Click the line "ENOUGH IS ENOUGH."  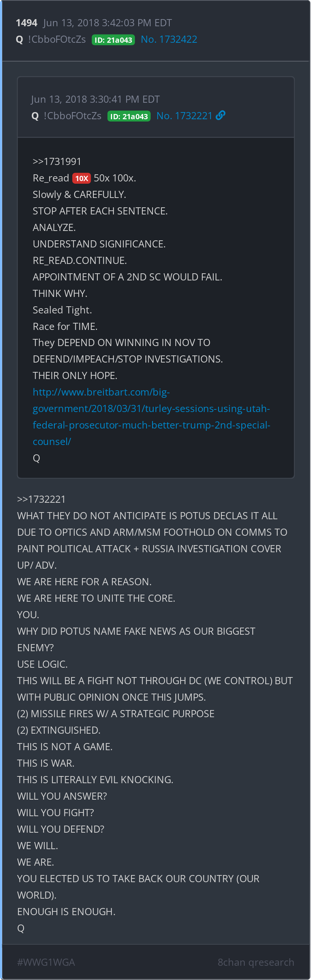[x=66, y=911]
